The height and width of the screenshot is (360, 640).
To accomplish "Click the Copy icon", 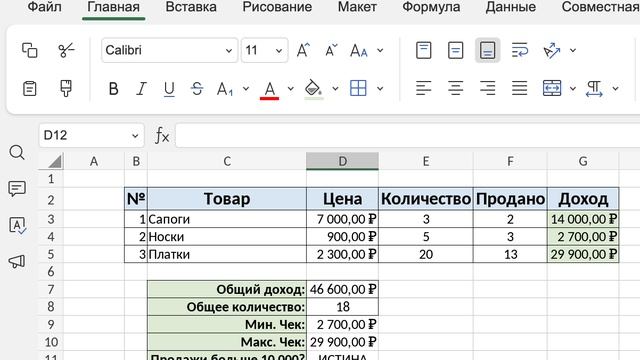I will point(29,50).
